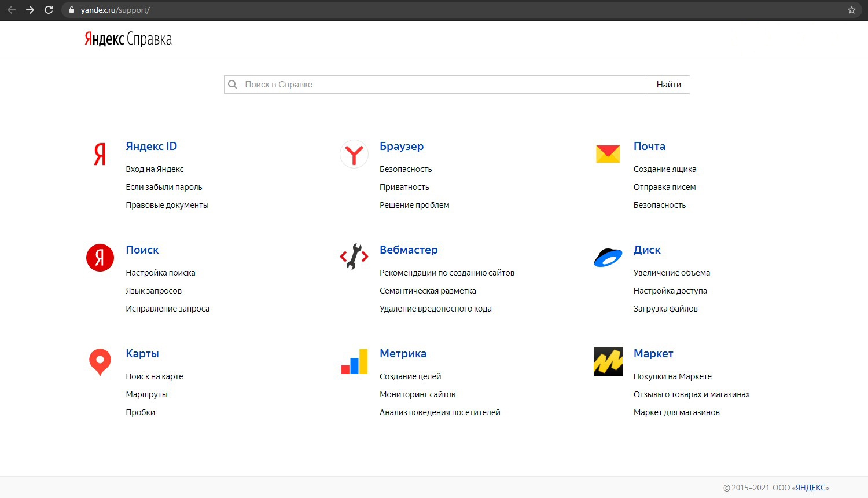The image size is (868, 498).
Task: Go back using the browser back arrow
Action: tap(12, 10)
